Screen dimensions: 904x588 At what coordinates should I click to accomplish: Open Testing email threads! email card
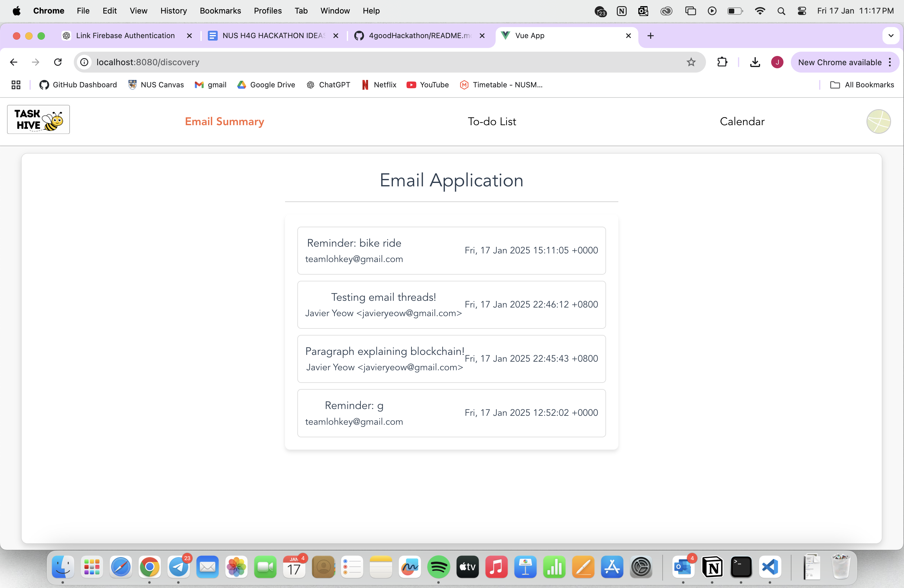(x=451, y=305)
